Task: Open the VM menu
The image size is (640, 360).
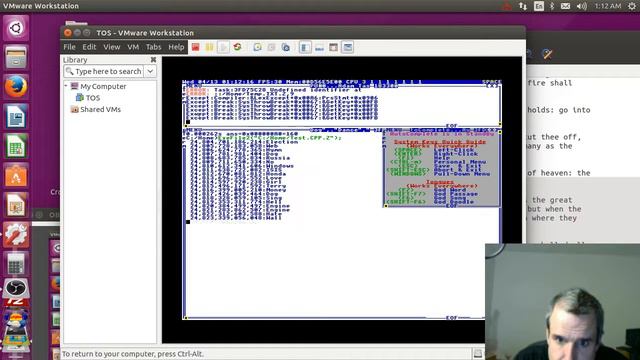Action: [133, 47]
